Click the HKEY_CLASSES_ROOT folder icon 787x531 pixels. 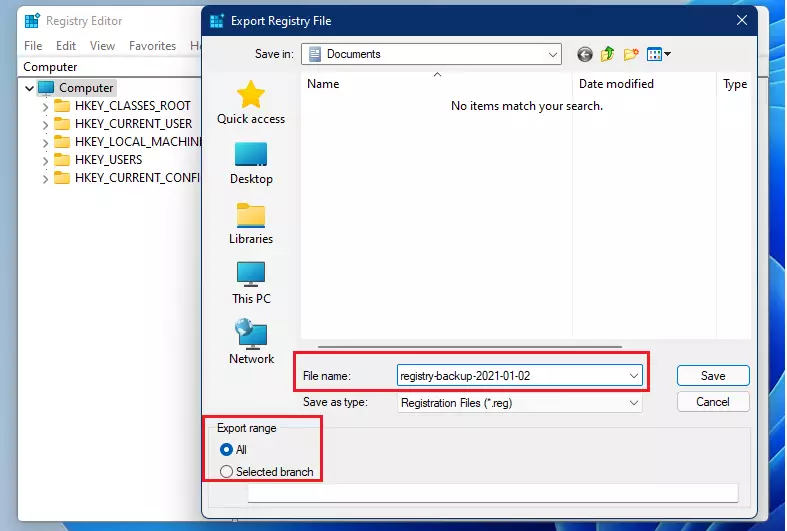point(62,106)
